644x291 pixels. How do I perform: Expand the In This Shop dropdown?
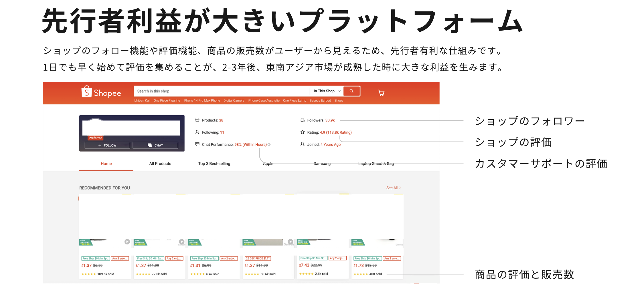coord(327,91)
